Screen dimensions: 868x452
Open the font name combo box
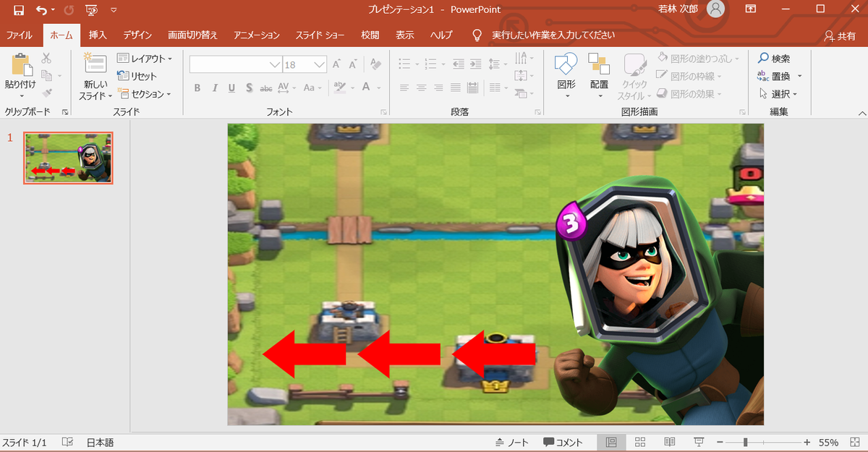pos(236,65)
